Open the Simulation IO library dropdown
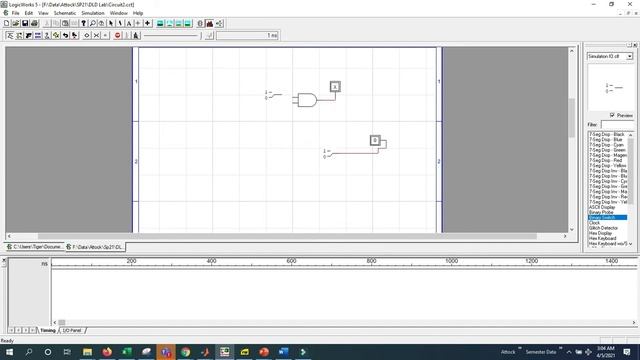640x360 pixels. point(629,56)
